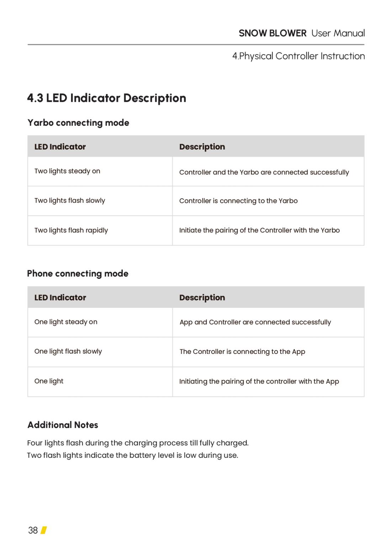Click the Four lights flash charging note

(138, 443)
